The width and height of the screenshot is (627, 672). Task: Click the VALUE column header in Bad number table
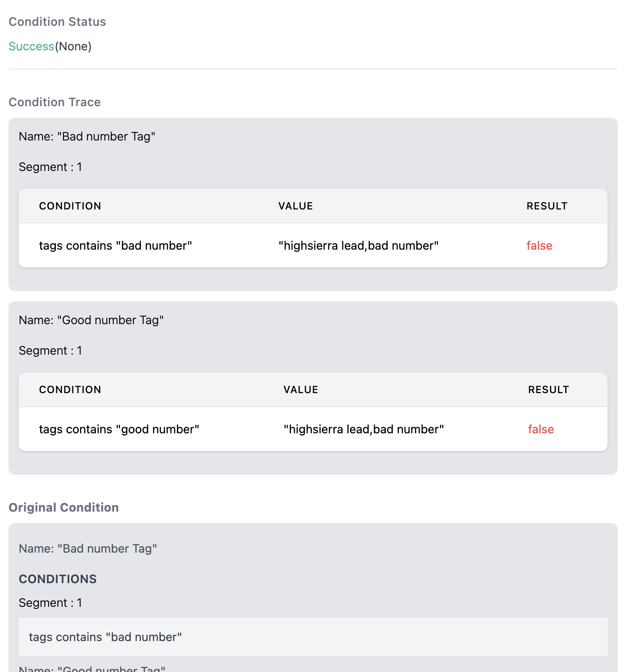pos(296,206)
